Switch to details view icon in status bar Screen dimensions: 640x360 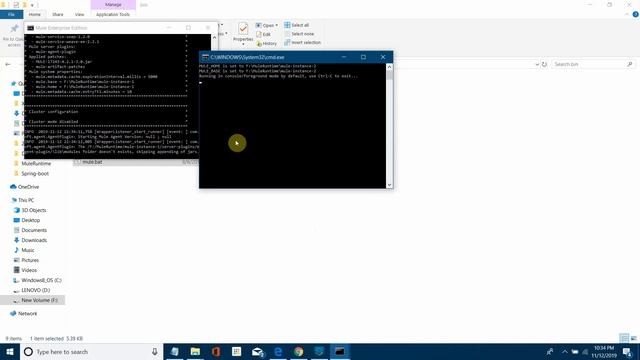click(x=624, y=338)
